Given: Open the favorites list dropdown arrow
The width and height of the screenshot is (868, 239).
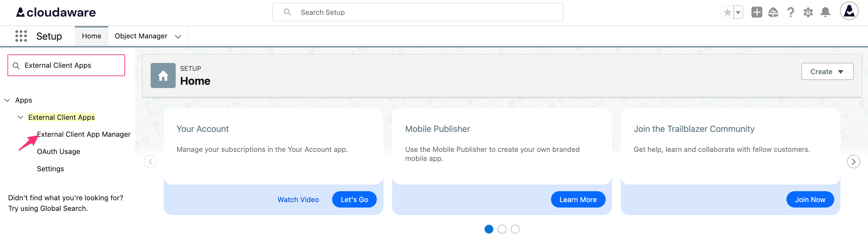Looking at the screenshot, I should coord(738,12).
